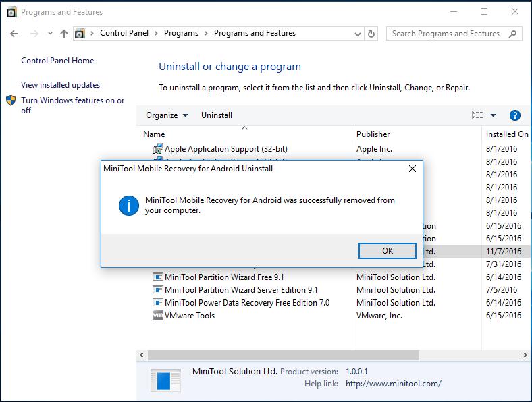Image resolution: width=532 pixels, height=402 pixels.
Task: Click the Power Data Recovery icon
Action: pos(158,303)
